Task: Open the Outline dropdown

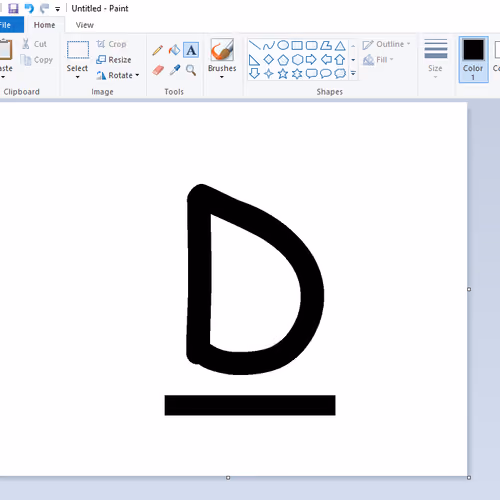Action: 387,44
